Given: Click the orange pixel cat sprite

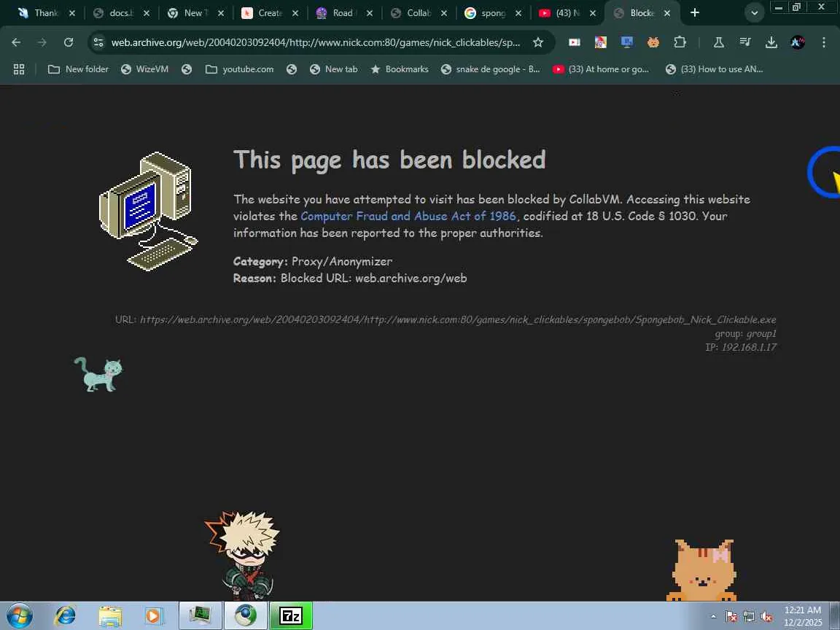Looking at the screenshot, I should 701,570.
